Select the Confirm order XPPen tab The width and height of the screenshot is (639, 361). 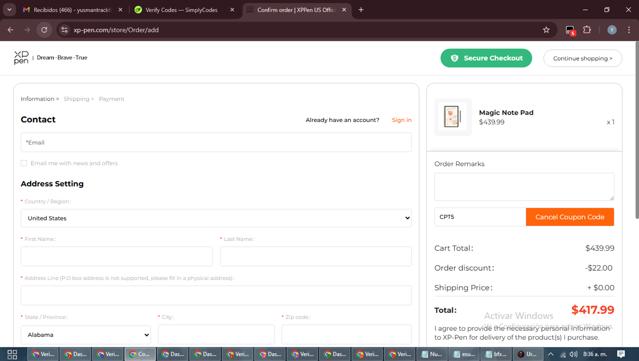(295, 10)
